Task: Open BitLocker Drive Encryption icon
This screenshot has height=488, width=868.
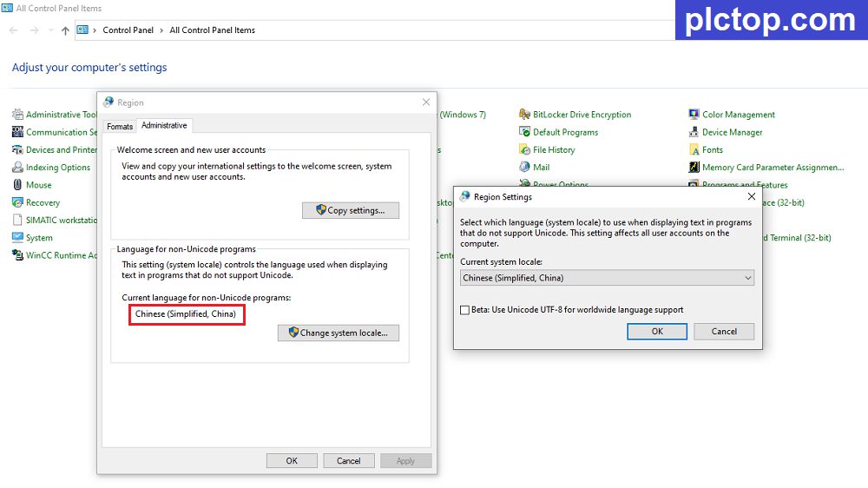Action: click(525, 115)
